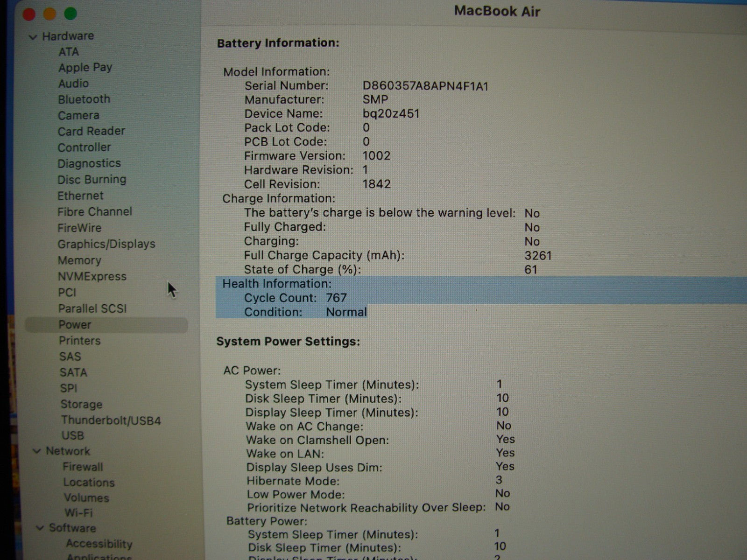Click the red close window button
The image size is (747, 560).
point(29,14)
